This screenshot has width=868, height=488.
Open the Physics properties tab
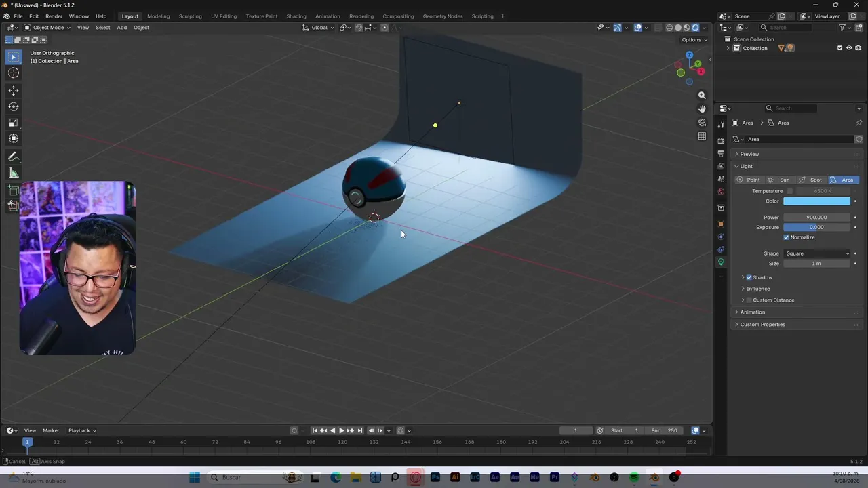(x=721, y=237)
